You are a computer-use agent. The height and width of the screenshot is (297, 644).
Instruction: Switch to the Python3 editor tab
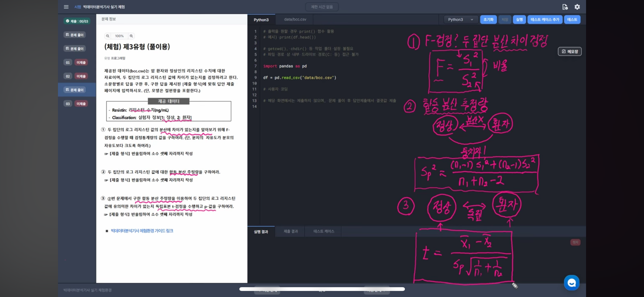[261, 19]
